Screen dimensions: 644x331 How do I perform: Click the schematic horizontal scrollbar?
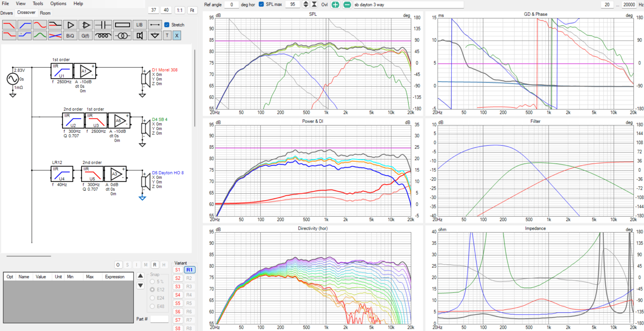point(29,256)
